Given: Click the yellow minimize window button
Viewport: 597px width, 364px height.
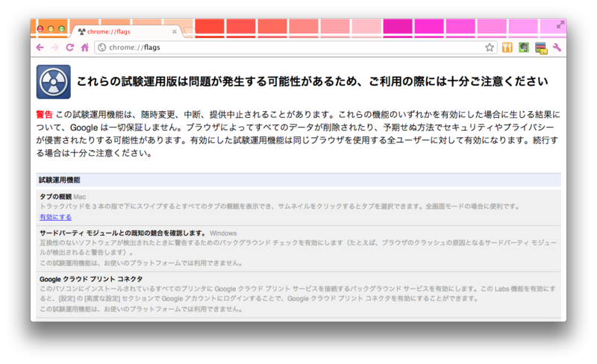Looking at the screenshot, I should click(51, 29).
